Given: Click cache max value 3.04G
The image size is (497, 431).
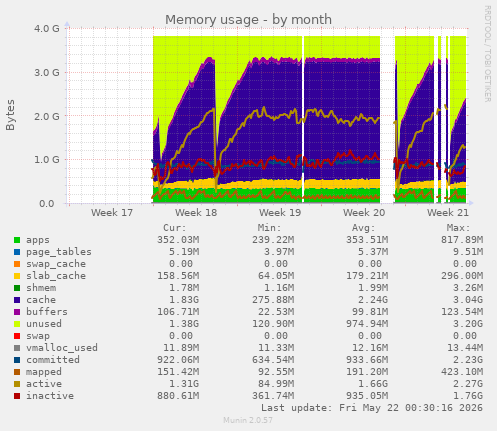Looking at the screenshot, I should pos(468,300).
